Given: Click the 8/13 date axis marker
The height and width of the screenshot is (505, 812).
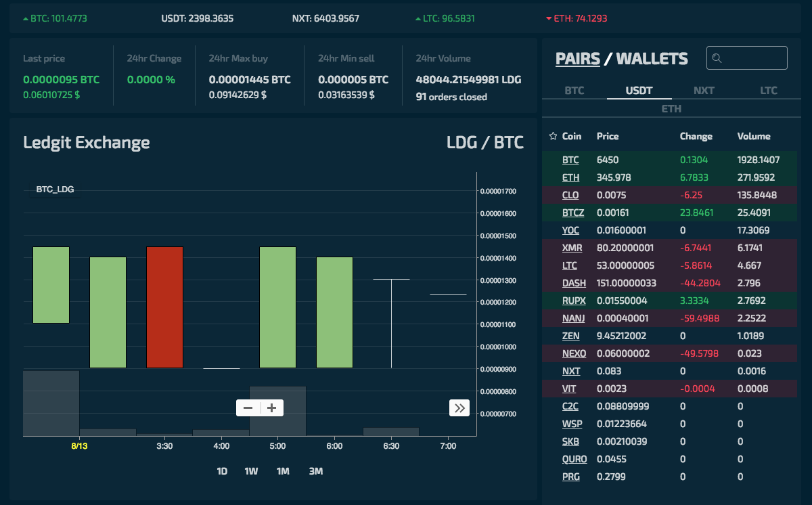Looking at the screenshot, I should (79, 447).
